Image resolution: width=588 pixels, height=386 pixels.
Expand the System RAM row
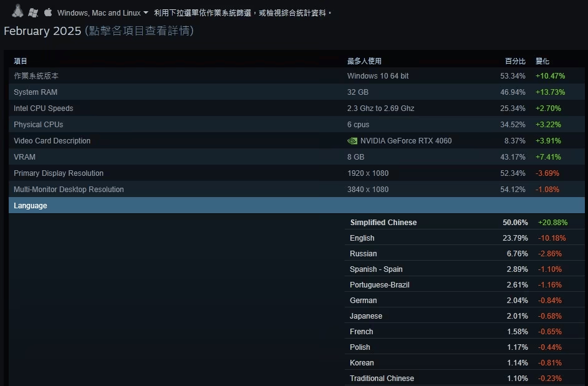pos(36,92)
